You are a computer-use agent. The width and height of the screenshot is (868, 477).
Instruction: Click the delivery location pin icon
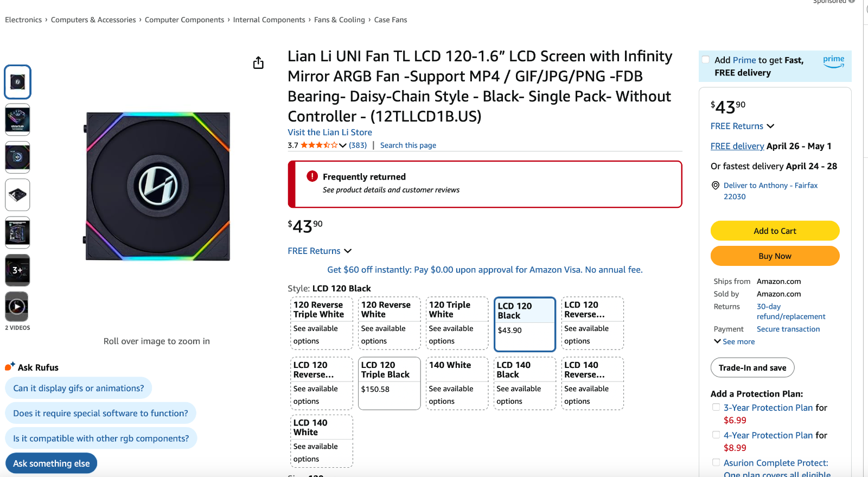716,186
